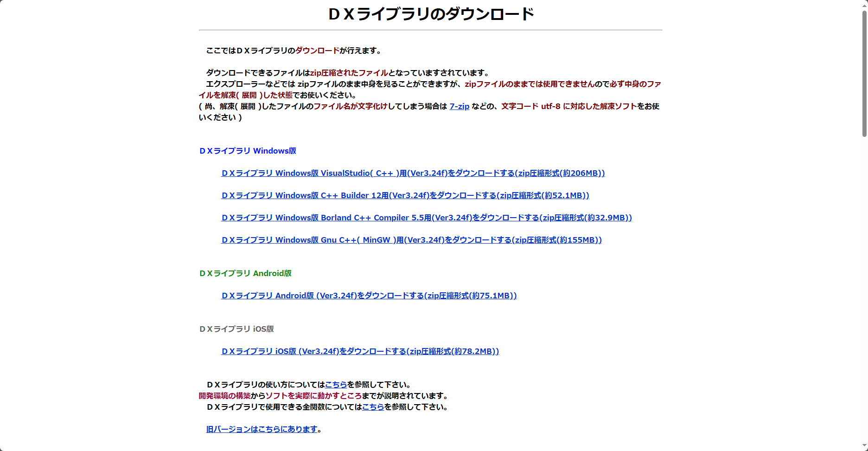Open こちら link for full function reference
The image size is (868, 451).
(x=373, y=407)
